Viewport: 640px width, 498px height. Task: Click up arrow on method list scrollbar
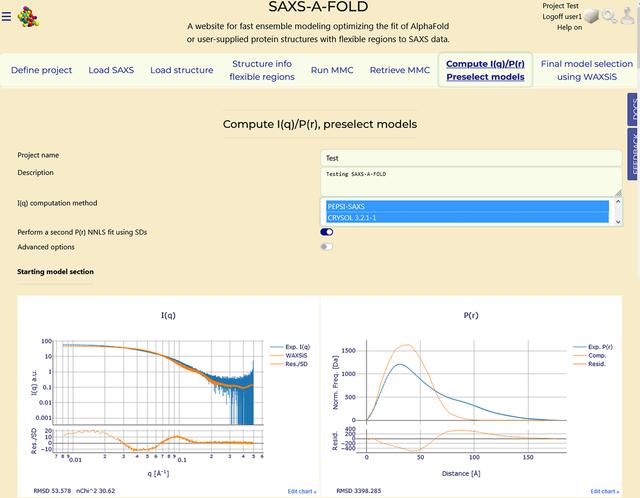618,202
